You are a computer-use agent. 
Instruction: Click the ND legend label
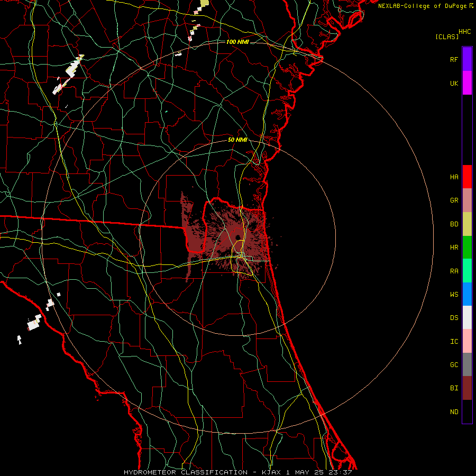click(x=454, y=411)
